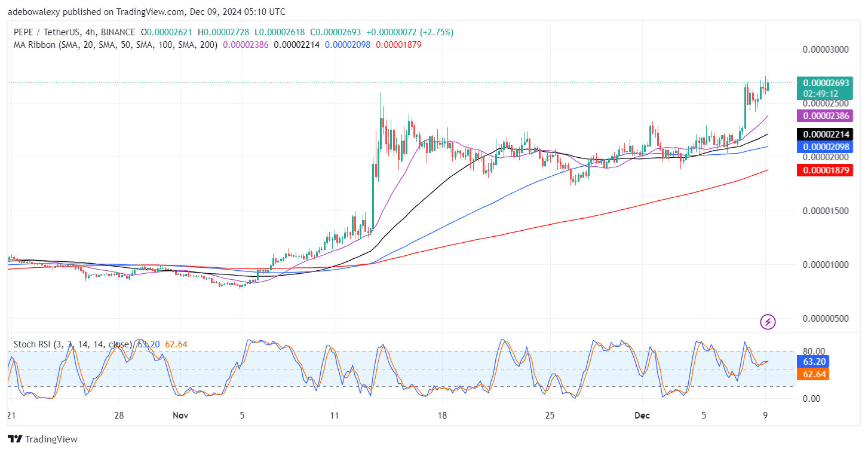Click the percentage change (+2.75%) text

(x=436, y=32)
